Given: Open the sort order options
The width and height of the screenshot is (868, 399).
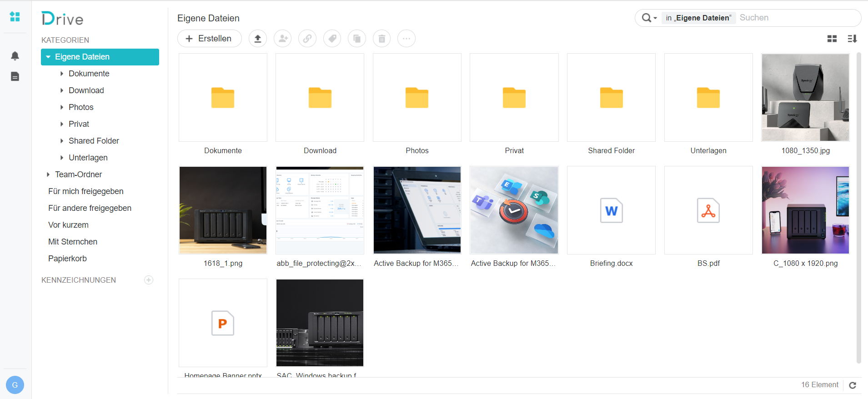Looking at the screenshot, I should (852, 39).
